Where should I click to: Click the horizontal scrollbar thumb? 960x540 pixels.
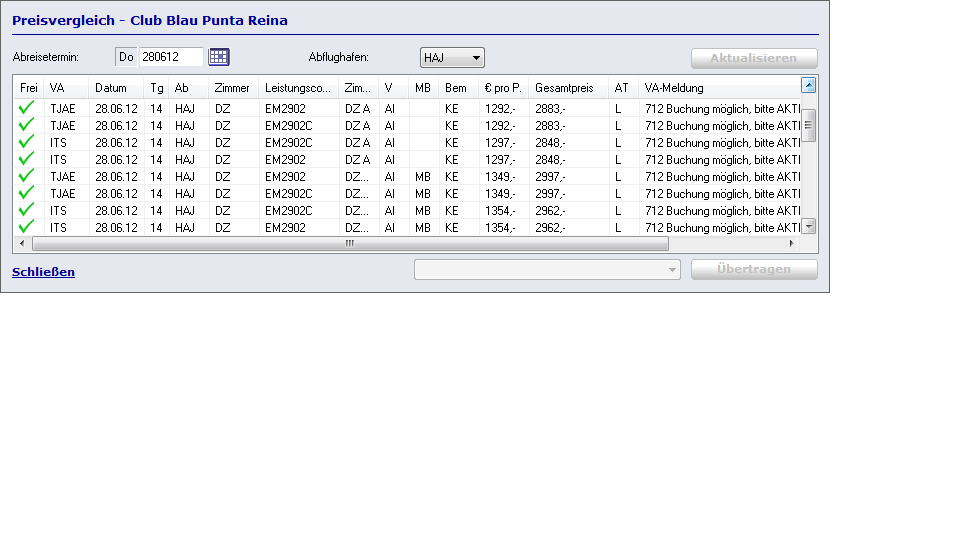(x=350, y=244)
